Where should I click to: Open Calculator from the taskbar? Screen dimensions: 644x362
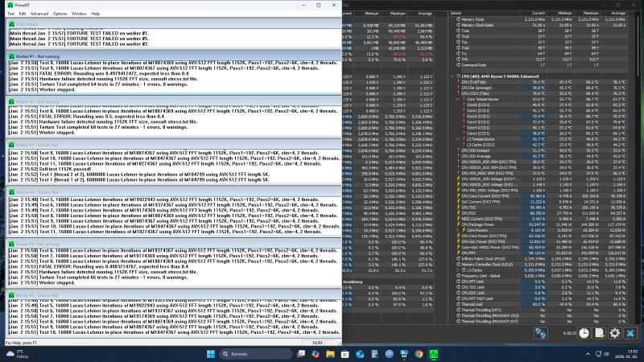374,354
